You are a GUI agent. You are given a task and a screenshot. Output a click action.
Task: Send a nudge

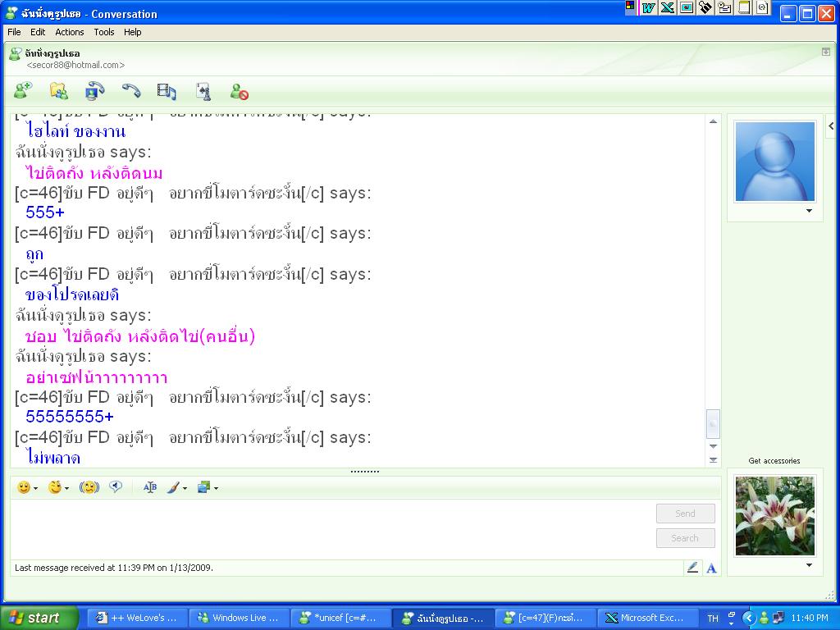point(89,487)
